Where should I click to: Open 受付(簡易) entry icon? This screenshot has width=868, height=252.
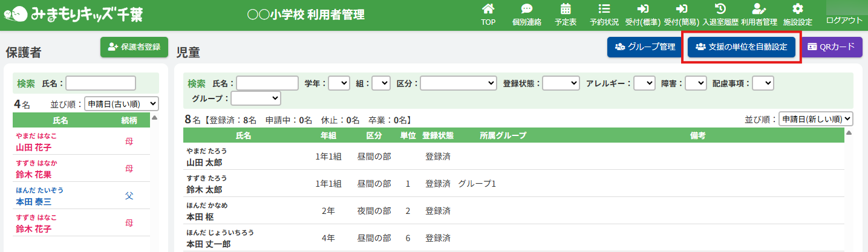(x=681, y=9)
